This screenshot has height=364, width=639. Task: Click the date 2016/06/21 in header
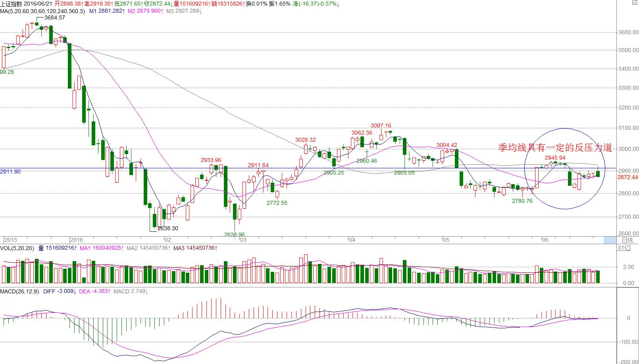click(x=39, y=4)
